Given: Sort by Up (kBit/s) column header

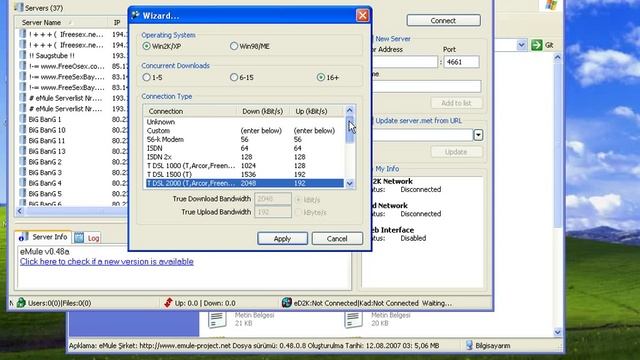Looking at the screenshot, I should point(317,111).
